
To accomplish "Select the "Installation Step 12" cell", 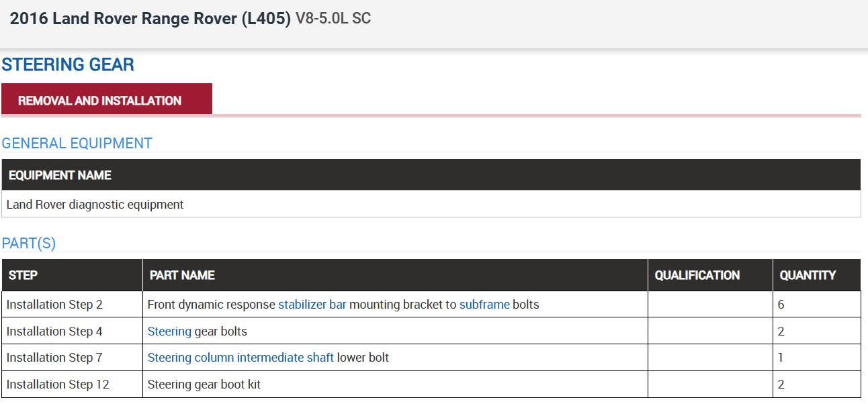I will [x=58, y=385].
